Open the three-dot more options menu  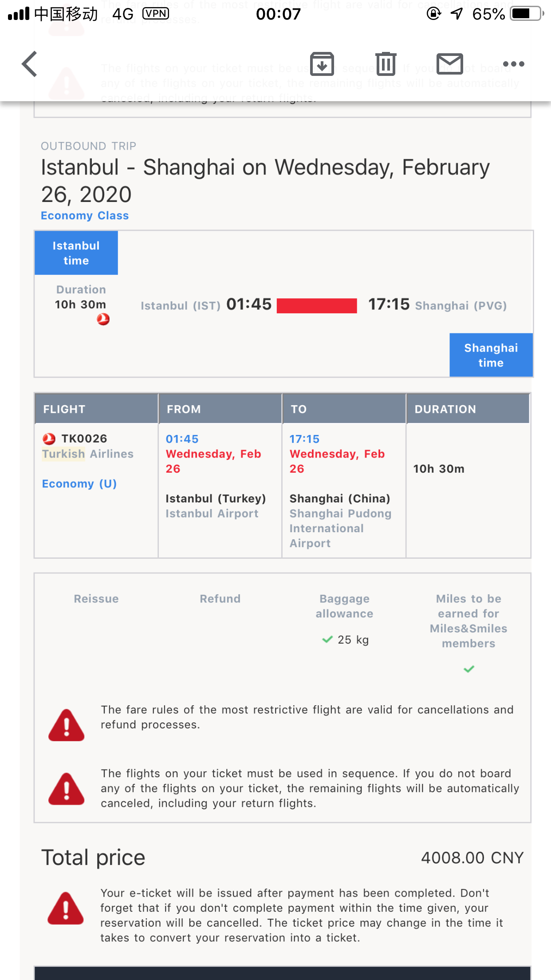[x=513, y=64]
